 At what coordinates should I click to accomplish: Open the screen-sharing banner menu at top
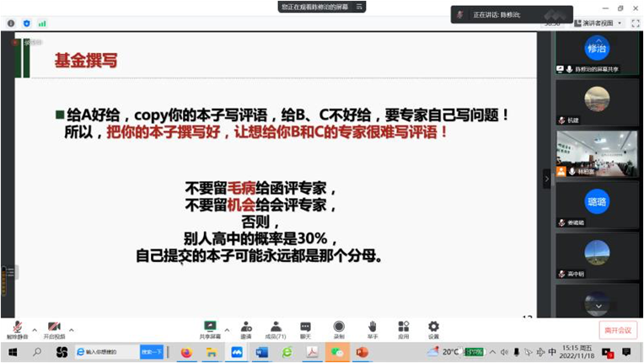pos(359,7)
